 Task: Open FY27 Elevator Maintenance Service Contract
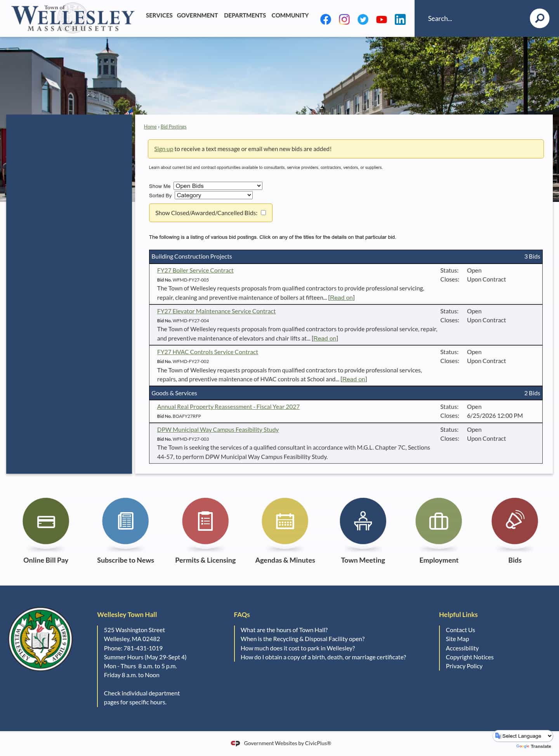[216, 311]
